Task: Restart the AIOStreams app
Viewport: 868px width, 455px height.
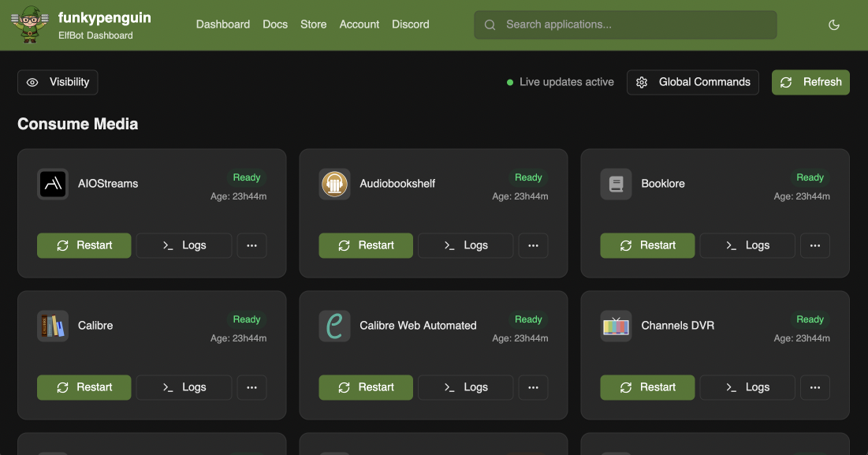Action: (84, 246)
